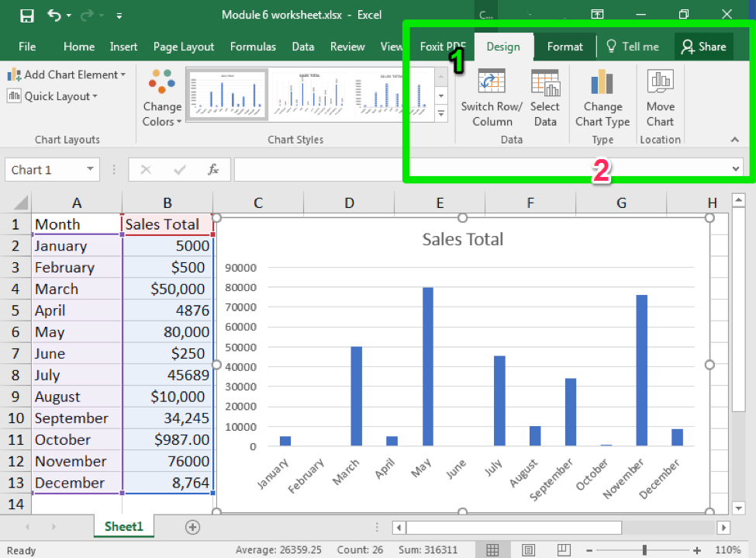The image size is (756, 558).
Task: Select Normal view icon in status bar
Action: (x=492, y=550)
